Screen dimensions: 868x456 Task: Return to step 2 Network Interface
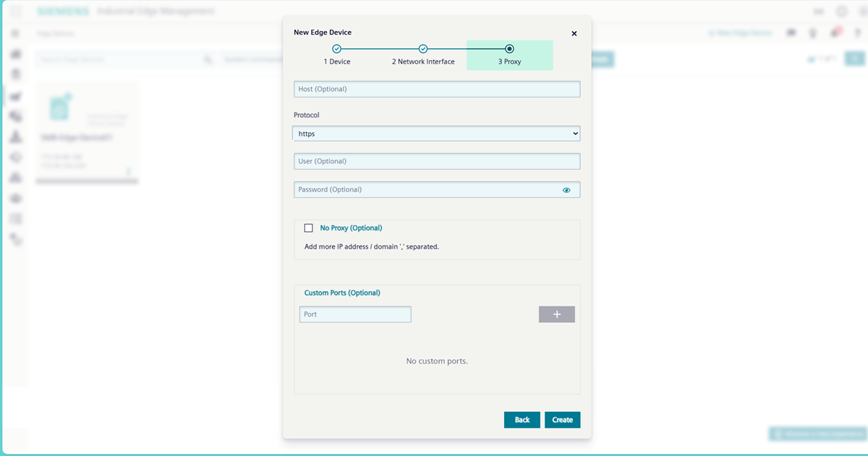(x=423, y=54)
